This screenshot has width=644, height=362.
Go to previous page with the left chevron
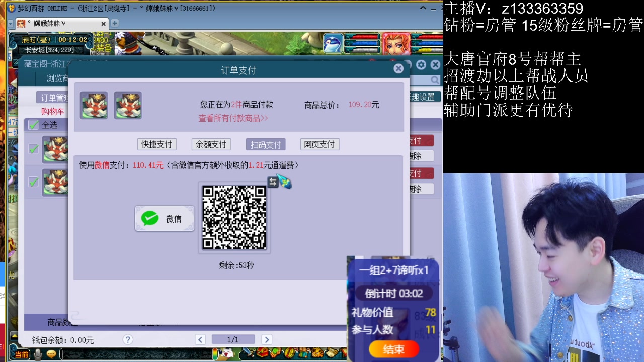pyautogui.click(x=200, y=339)
